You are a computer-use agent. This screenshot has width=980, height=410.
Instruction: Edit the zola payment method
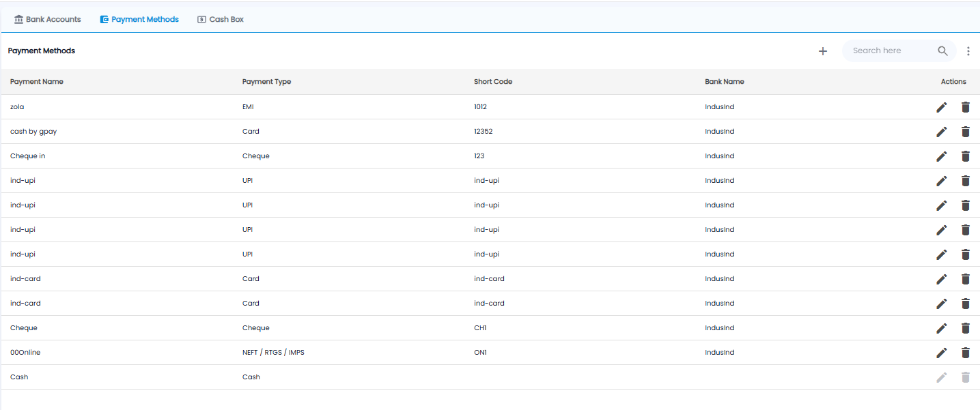(942, 107)
